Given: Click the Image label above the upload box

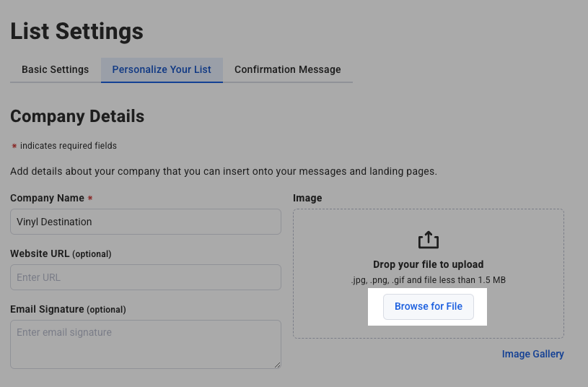Looking at the screenshot, I should coord(307,198).
